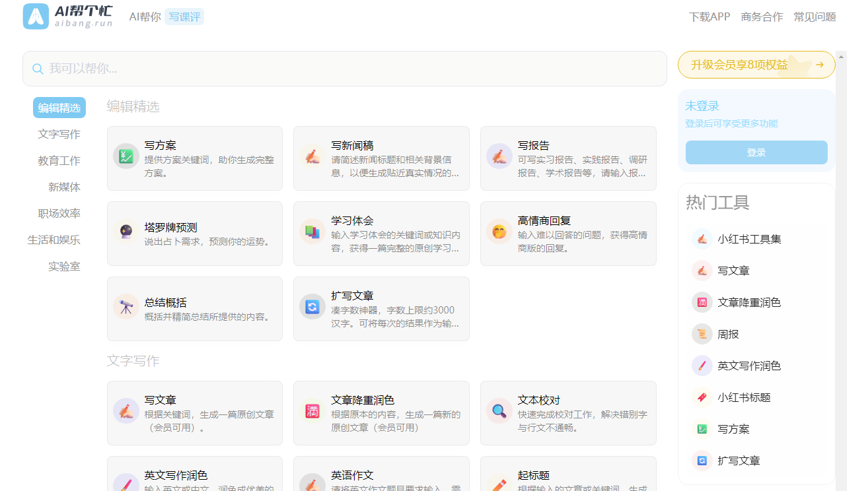Image resolution: width=868 pixels, height=491 pixels.
Task: Click the 学习体会 books icon
Action: pos(312,232)
